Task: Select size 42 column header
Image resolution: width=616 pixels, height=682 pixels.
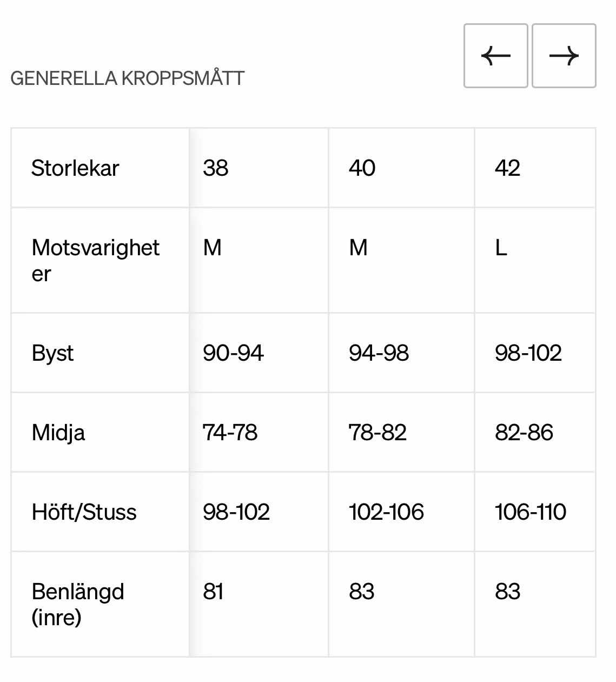Action: coord(507,168)
